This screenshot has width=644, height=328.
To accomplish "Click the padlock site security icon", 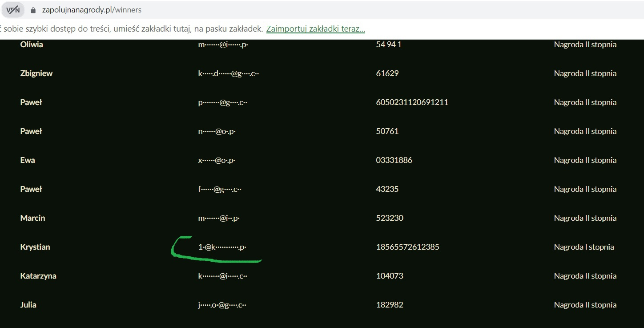I will 33,10.
